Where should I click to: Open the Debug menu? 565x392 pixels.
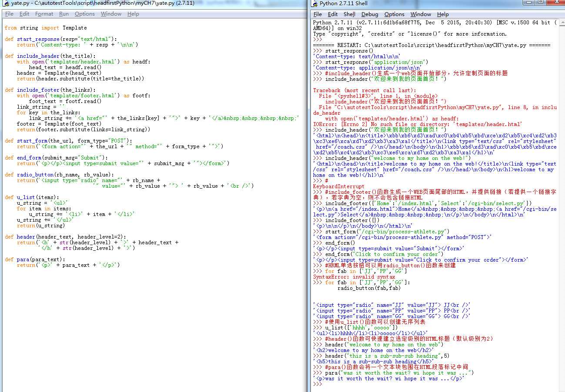(370, 14)
